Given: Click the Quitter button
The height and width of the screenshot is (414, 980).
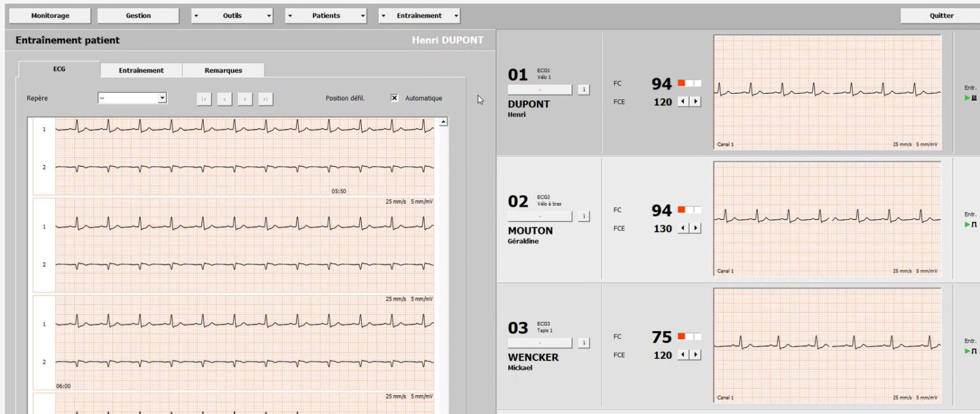Looking at the screenshot, I should [x=941, y=16].
